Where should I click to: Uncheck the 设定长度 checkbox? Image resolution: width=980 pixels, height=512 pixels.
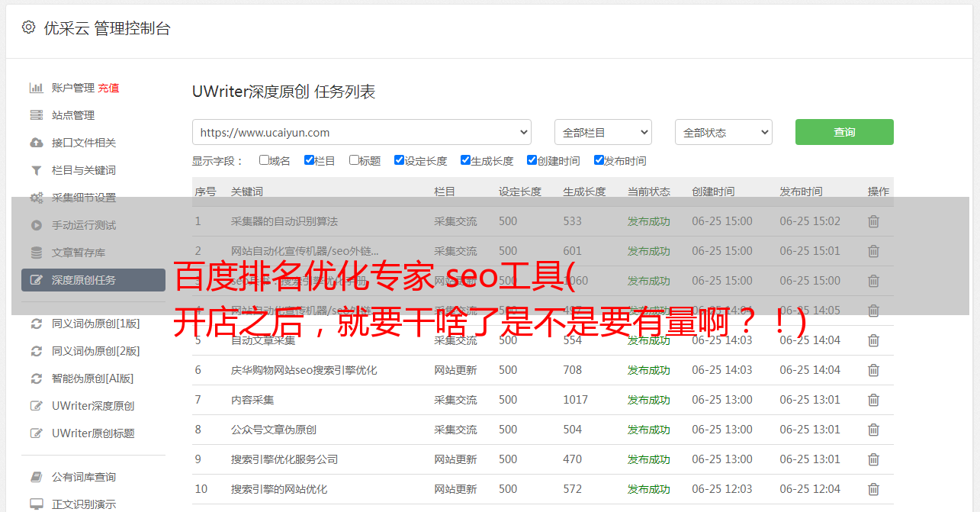399,160
